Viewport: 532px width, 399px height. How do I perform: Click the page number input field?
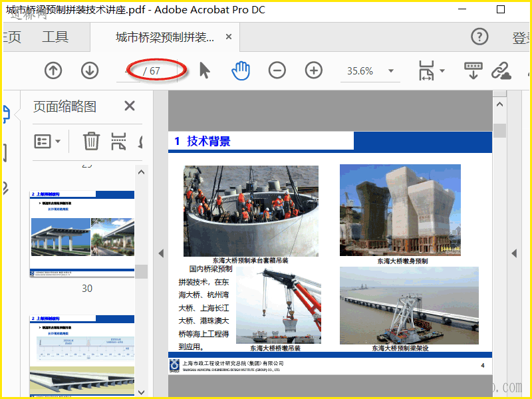point(128,71)
